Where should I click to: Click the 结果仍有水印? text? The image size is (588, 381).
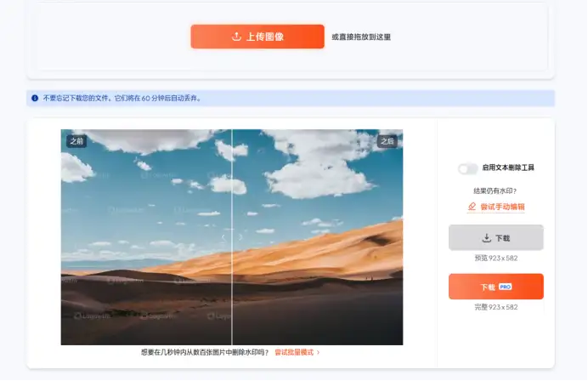(x=495, y=190)
